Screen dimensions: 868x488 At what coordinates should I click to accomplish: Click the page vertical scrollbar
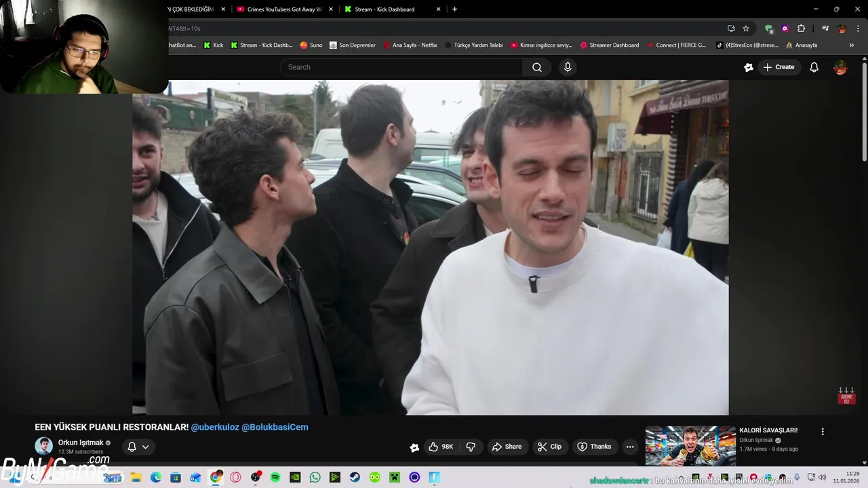click(865, 112)
